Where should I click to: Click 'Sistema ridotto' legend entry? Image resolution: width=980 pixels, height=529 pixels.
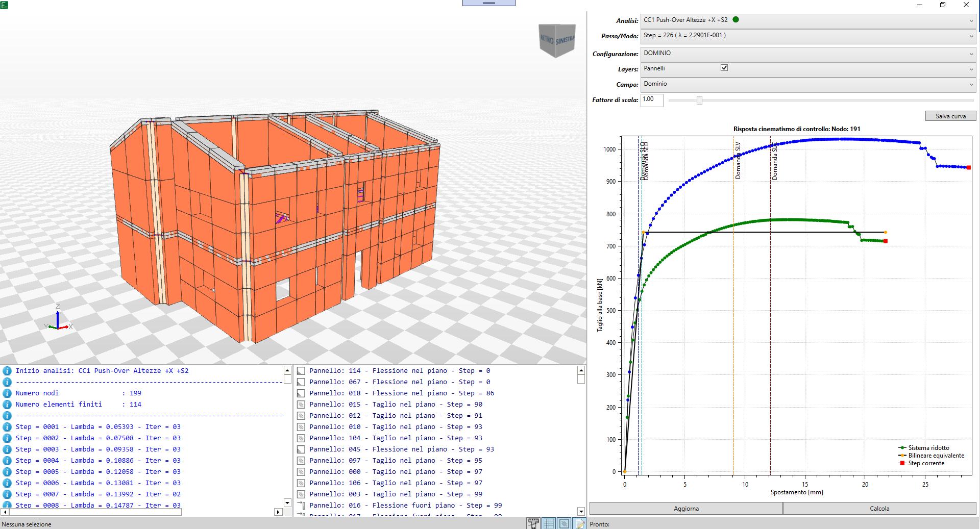[x=924, y=448]
